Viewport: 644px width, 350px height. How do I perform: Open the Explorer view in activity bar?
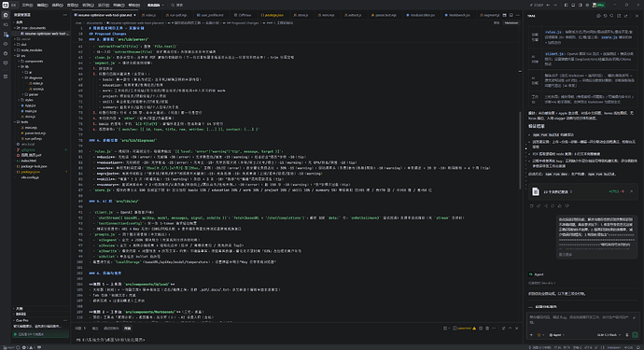coord(6,15)
